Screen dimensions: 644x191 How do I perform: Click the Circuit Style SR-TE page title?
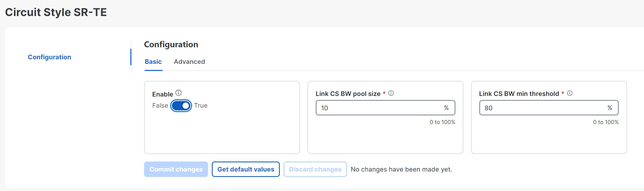coord(56,12)
